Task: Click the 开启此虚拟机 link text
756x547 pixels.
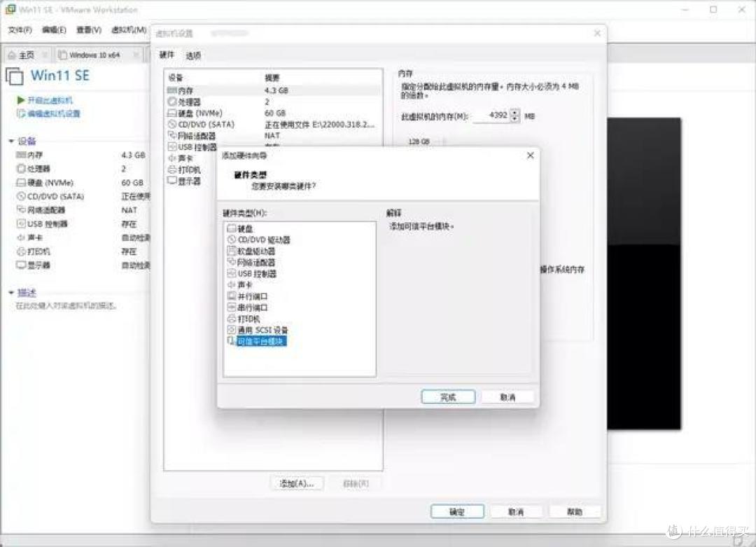Action: click(x=50, y=100)
